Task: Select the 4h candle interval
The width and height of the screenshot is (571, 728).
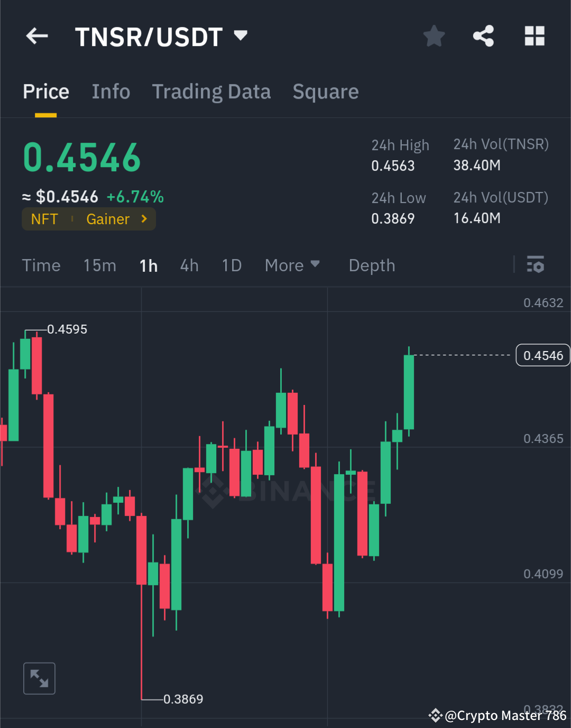Action: (189, 265)
